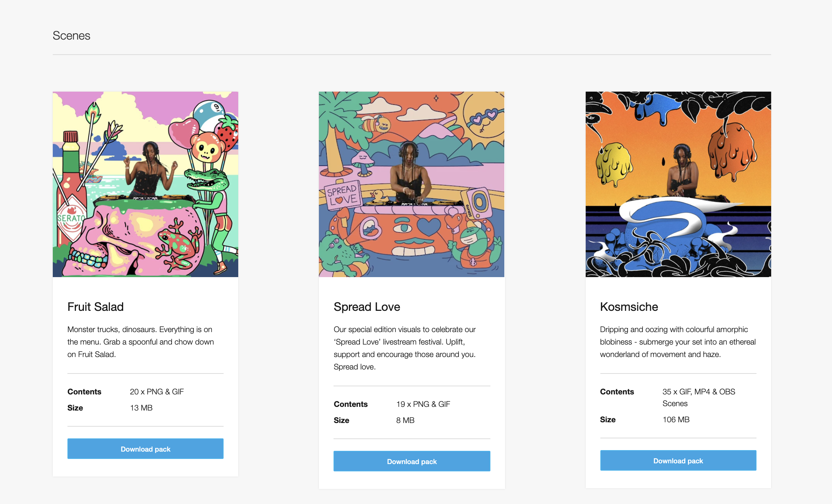Open the Fruit Salad scene thumbnail

146,184
